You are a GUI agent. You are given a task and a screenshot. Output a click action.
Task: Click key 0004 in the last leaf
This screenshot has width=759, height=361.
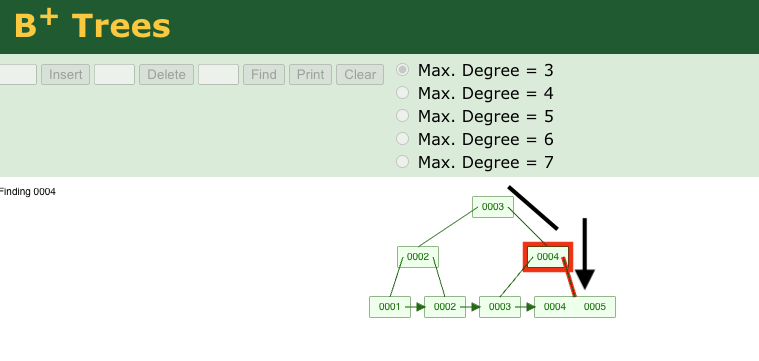[x=555, y=307]
